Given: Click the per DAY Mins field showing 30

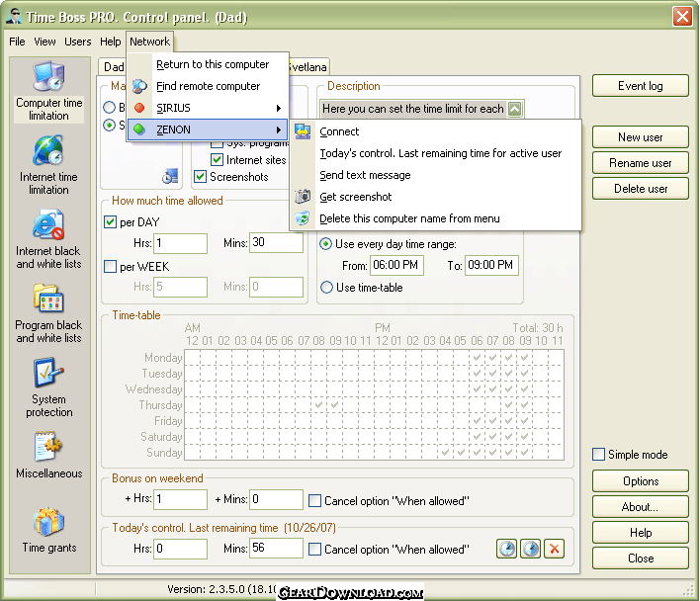Looking at the screenshot, I should point(276,243).
